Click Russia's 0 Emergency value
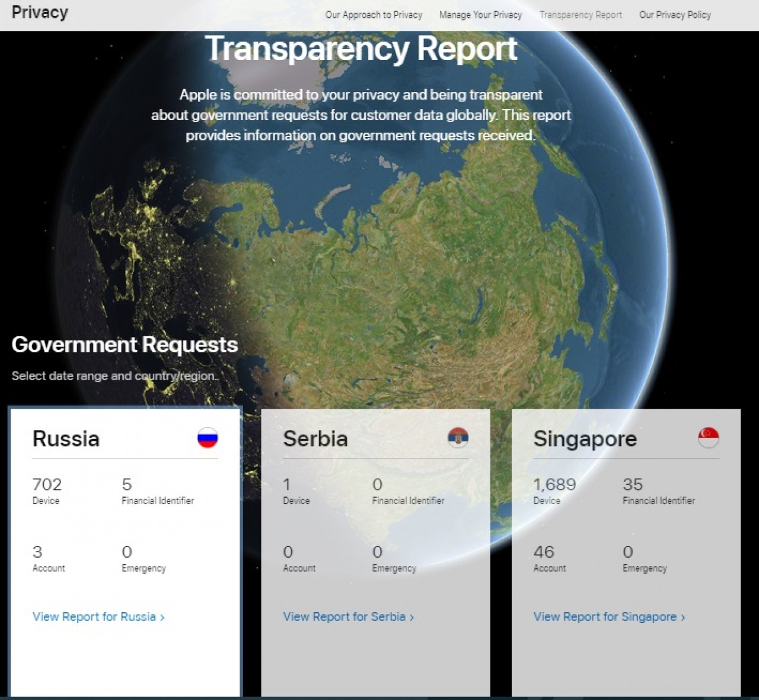 (x=127, y=552)
